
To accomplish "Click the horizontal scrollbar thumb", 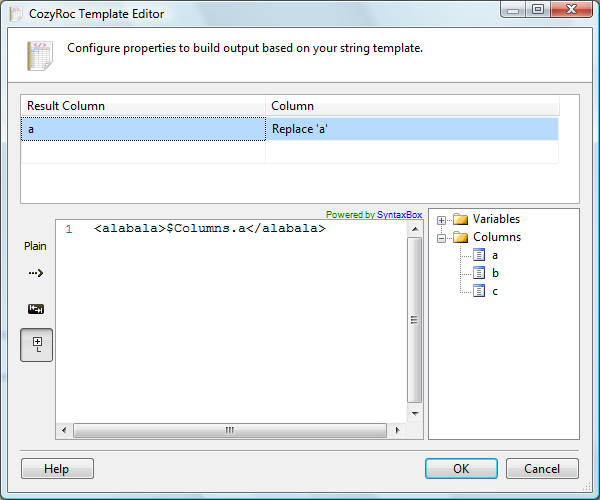I will click(230, 430).
